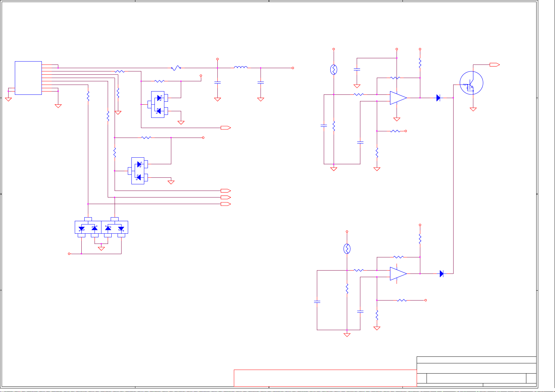The image size is (555, 392).
Task: Click the diode after the upper op-amp output
Action: tap(438, 98)
